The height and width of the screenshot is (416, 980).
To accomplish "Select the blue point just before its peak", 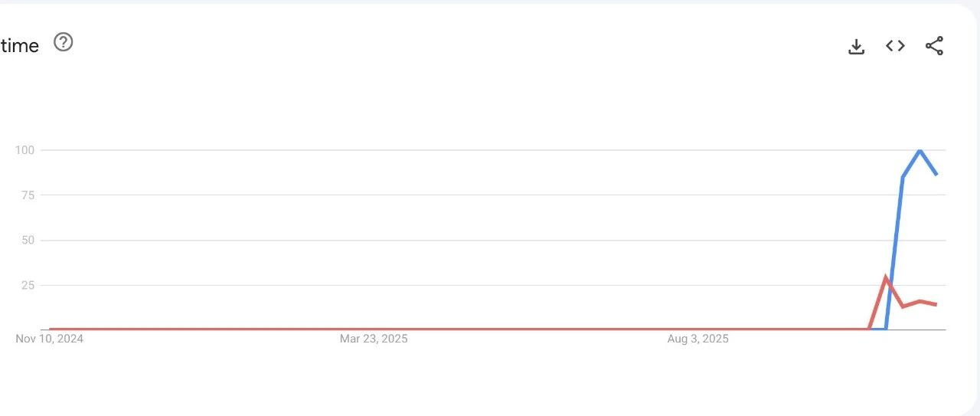I will click(x=903, y=178).
